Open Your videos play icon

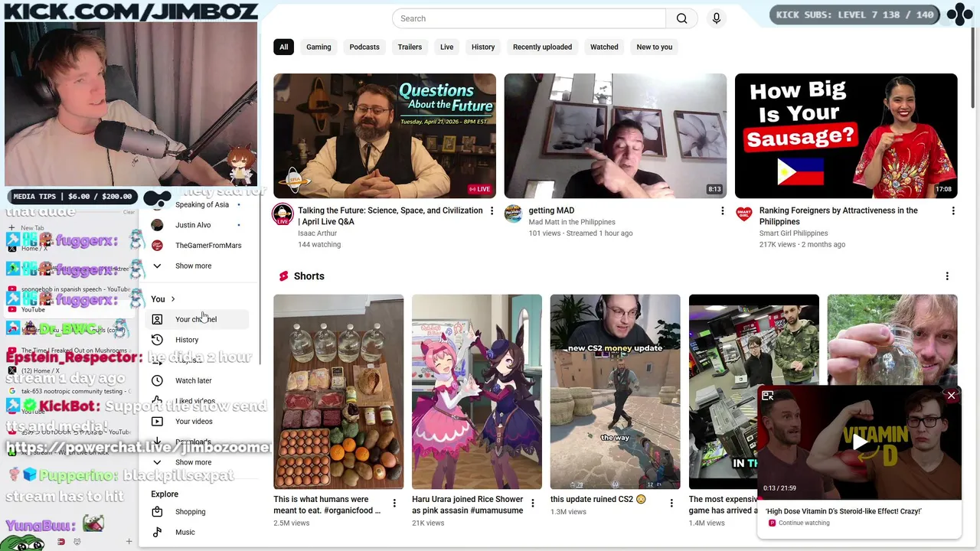(x=157, y=422)
